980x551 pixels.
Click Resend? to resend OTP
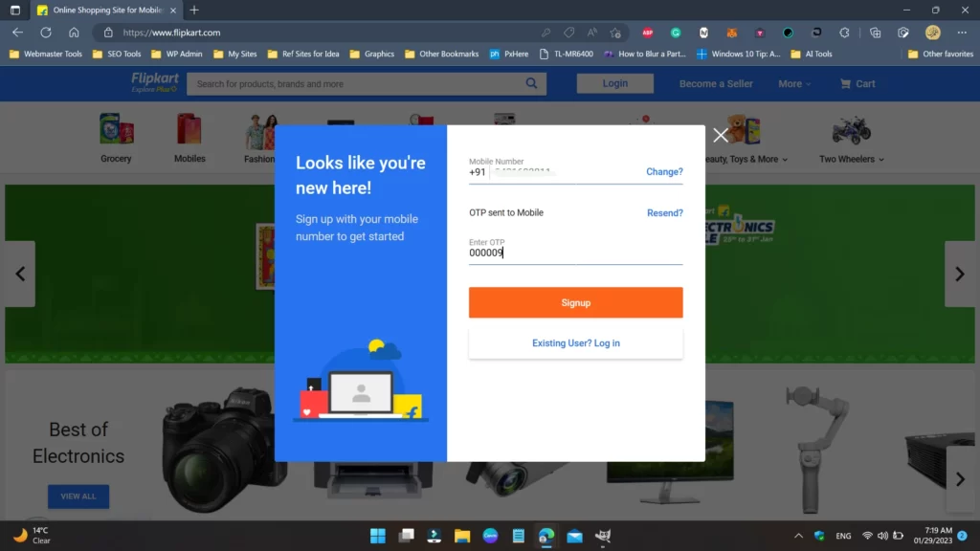[665, 213]
